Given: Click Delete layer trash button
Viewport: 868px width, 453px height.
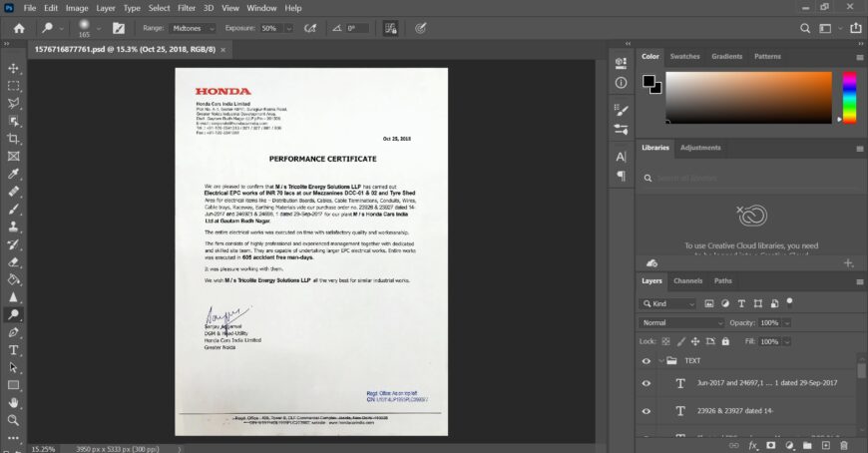Looking at the screenshot, I should click(x=844, y=445).
